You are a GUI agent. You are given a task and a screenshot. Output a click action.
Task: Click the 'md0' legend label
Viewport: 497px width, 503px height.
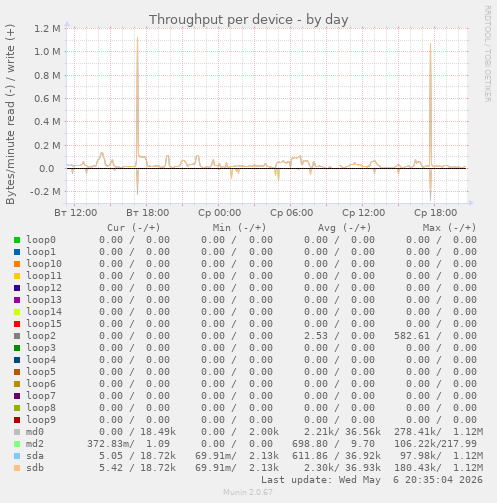(x=35, y=432)
